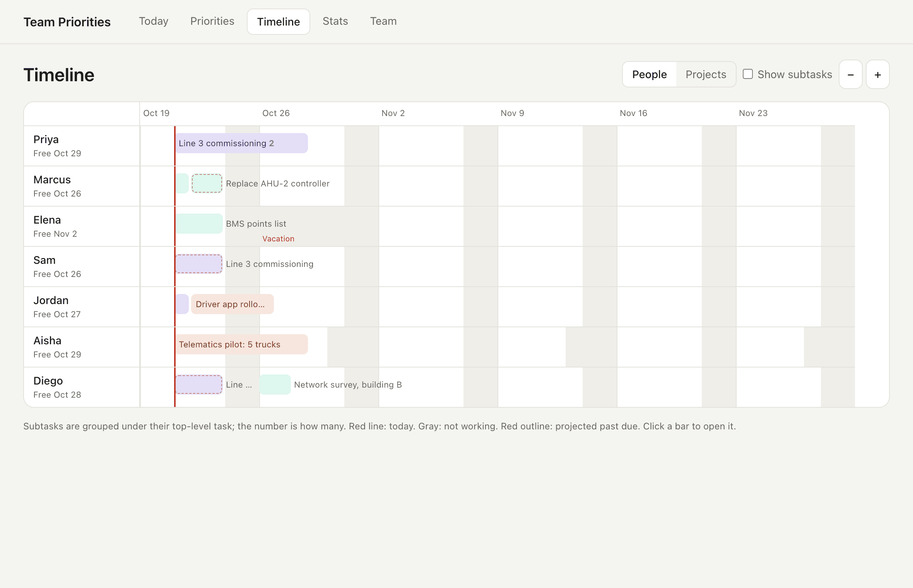Click the Oct 19 date header

156,113
